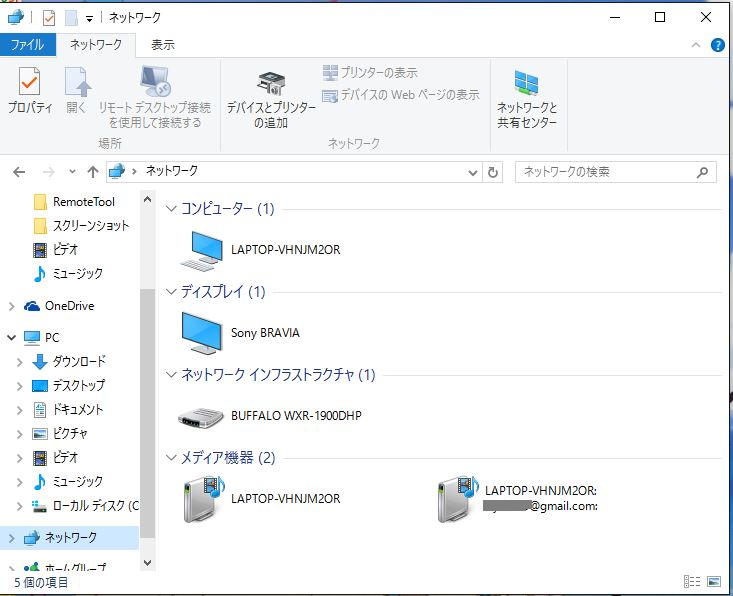Select ドキュメント in sidebar

tap(68, 410)
